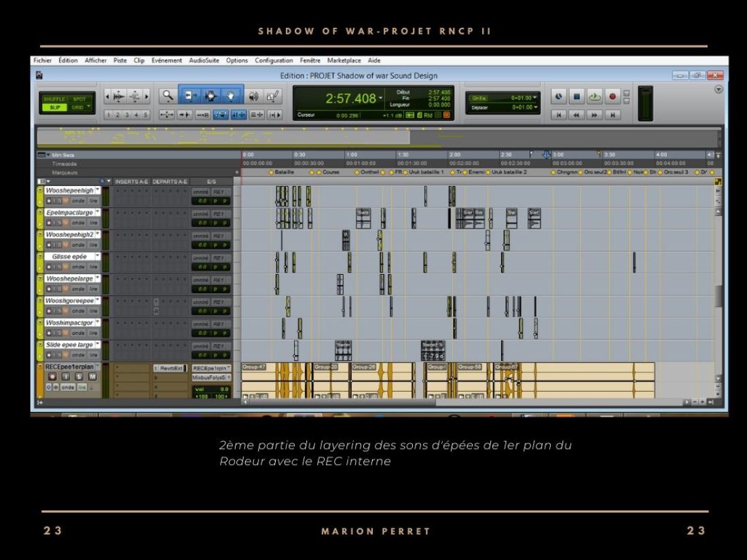
Task: Arm recording with the transport Record button
Action: (612, 96)
